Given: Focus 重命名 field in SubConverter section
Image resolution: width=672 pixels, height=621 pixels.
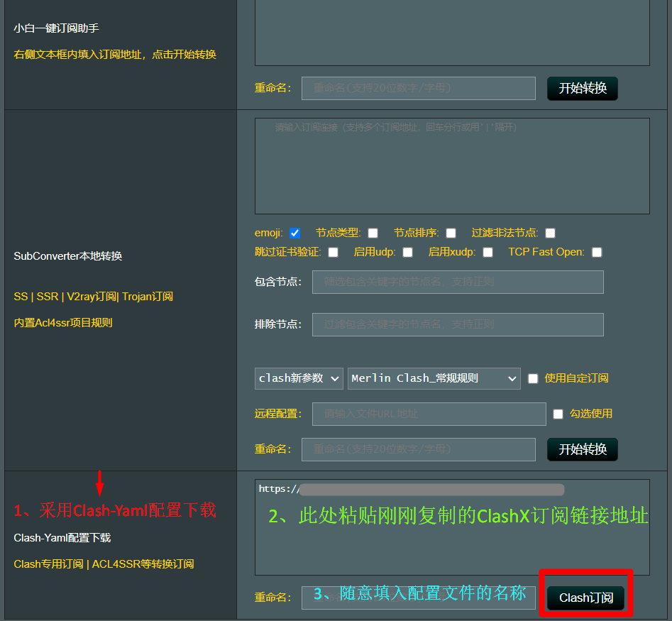Looking at the screenshot, I should 418,449.
